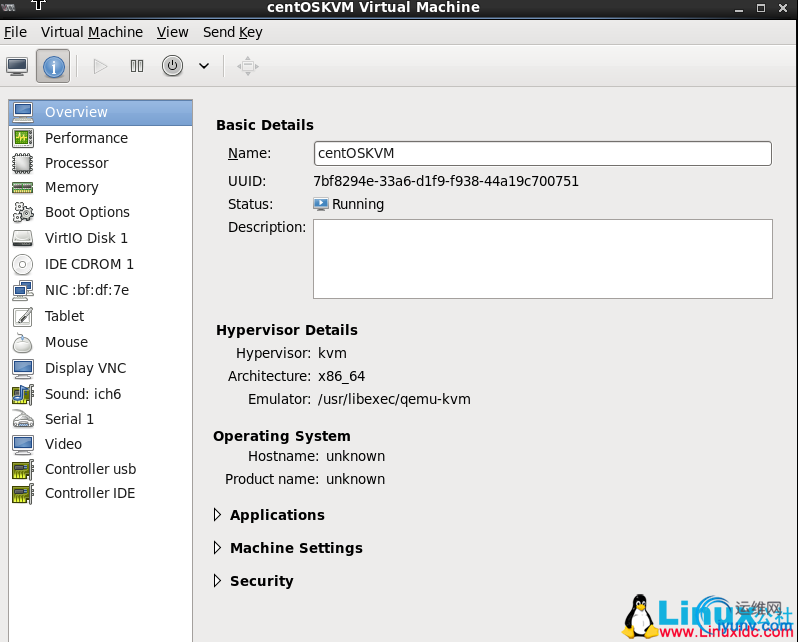Open the View menu
This screenshot has width=798, height=642.
[173, 32]
